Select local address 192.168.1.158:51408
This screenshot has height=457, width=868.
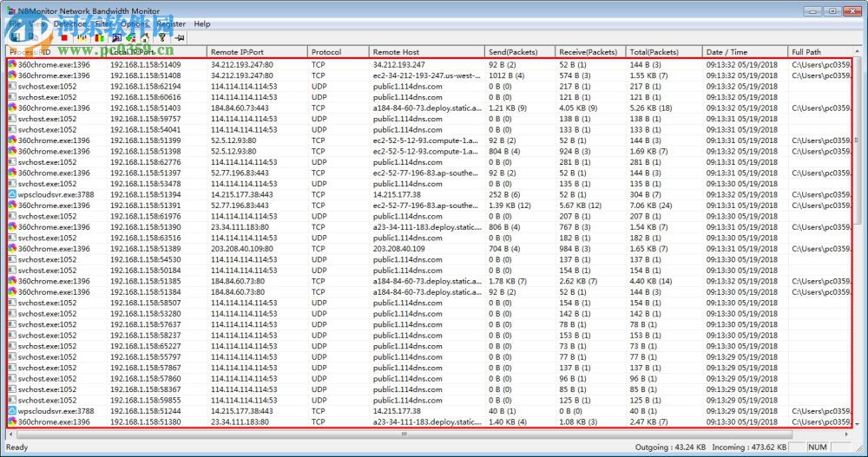click(145, 75)
